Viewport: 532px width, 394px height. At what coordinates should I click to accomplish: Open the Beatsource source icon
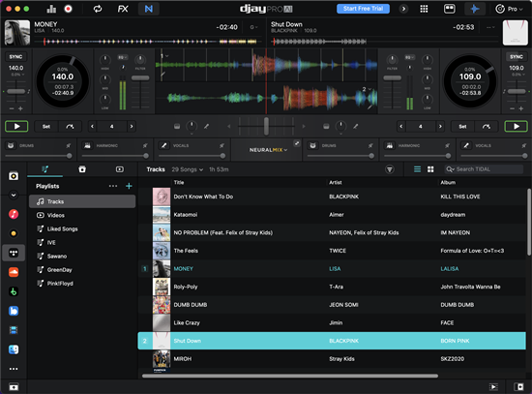tap(14, 311)
